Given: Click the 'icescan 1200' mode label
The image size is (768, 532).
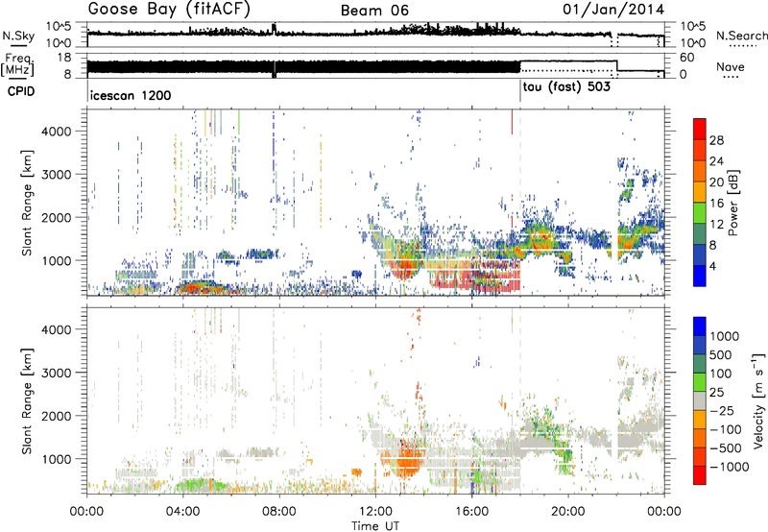Looking at the screenshot, I should [131, 95].
